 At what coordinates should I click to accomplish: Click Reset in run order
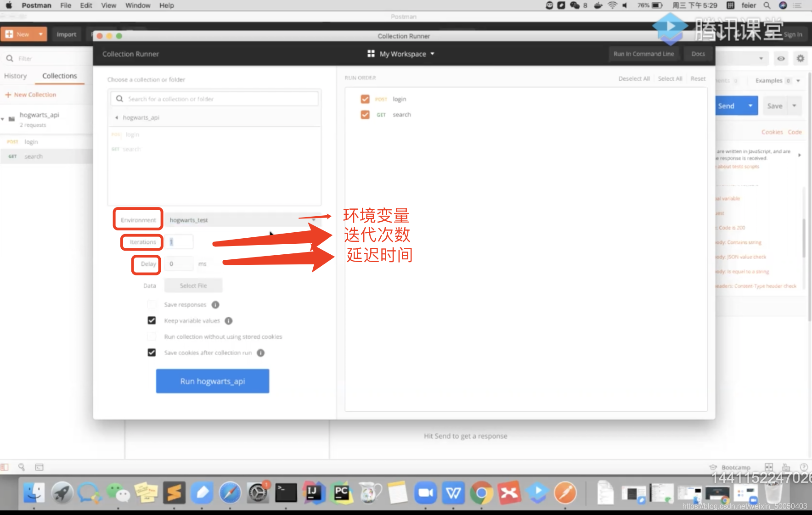tap(698, 78)
